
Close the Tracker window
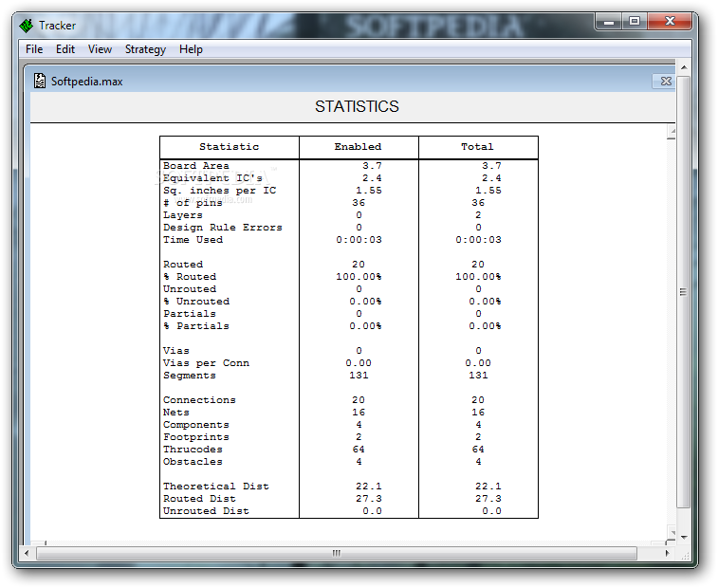pos(670,22)
